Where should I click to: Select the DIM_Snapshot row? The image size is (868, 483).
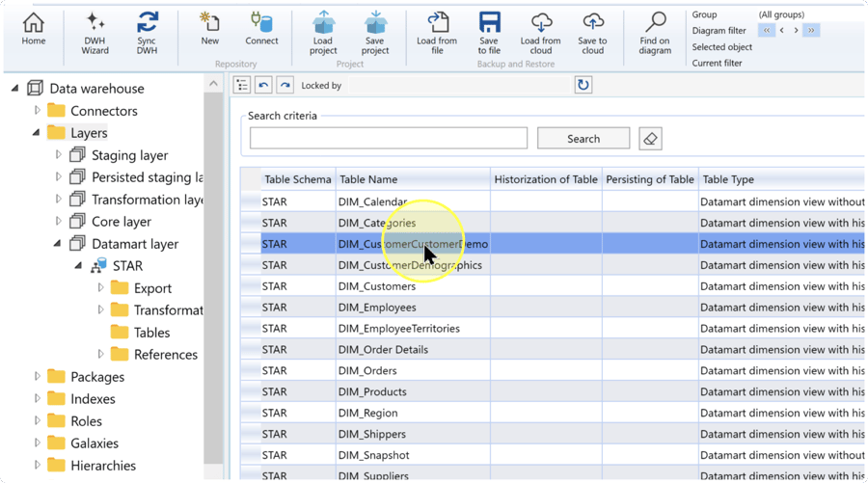(553, 455)
